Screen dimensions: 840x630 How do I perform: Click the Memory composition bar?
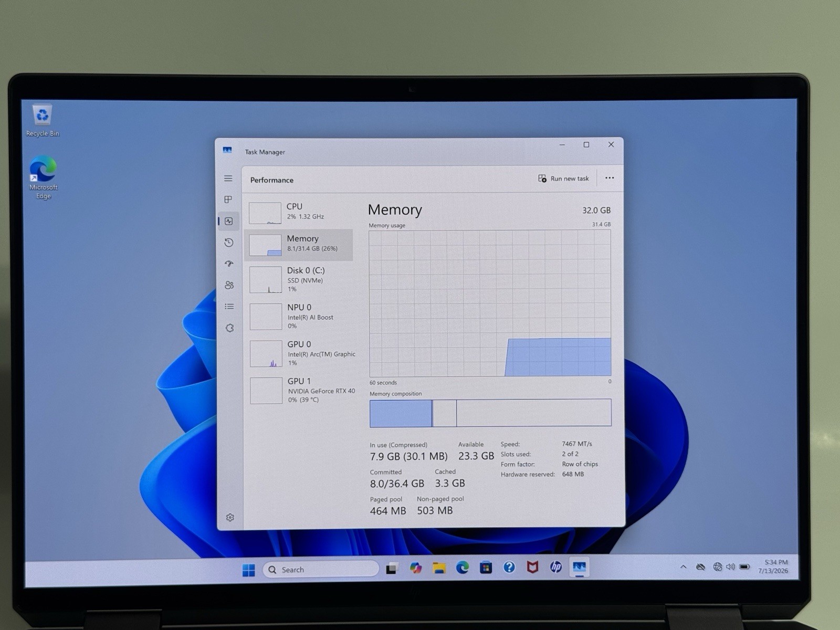(x=490, y=413)
